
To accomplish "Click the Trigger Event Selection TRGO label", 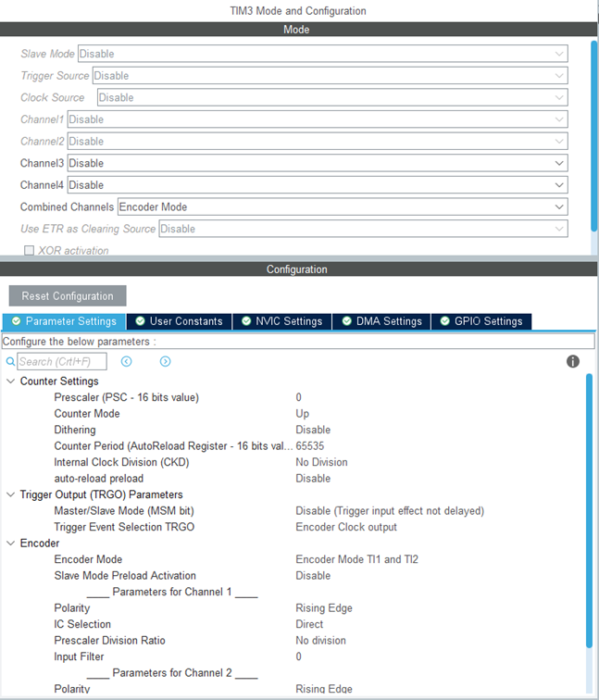I will 124,527.
